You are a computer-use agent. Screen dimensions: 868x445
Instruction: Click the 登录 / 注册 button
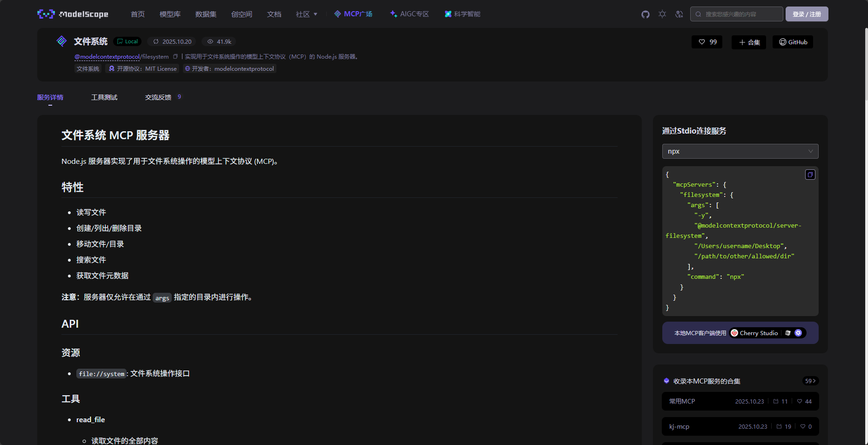click(807, 14)
